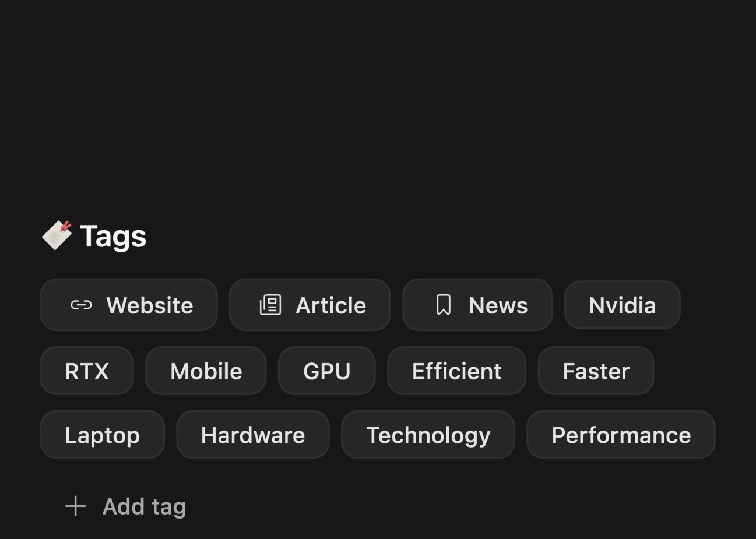Click the Mobile tag
756x539 pixels.
[x=206, y=371]
